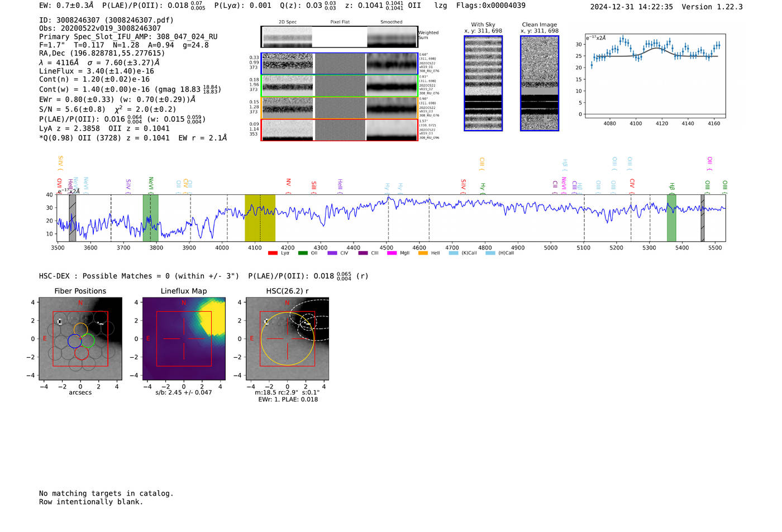Screen dimensions: 782x532
Task: Click the purple CIV legend swatch
Action: pyautogui.click(x=332, y=253)
